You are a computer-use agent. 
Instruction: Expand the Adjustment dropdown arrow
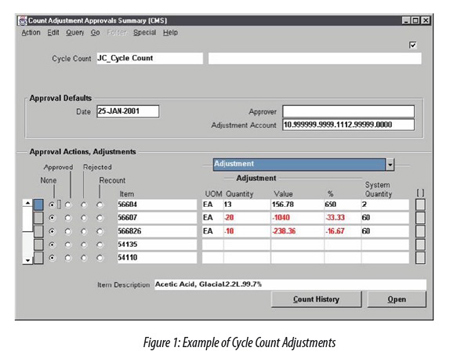390,164
